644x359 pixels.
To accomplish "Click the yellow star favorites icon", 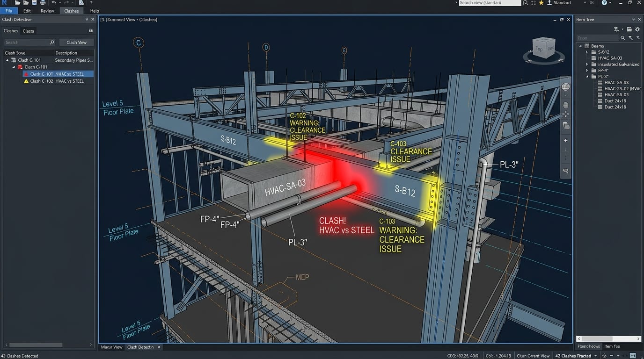I will point(542,3).
